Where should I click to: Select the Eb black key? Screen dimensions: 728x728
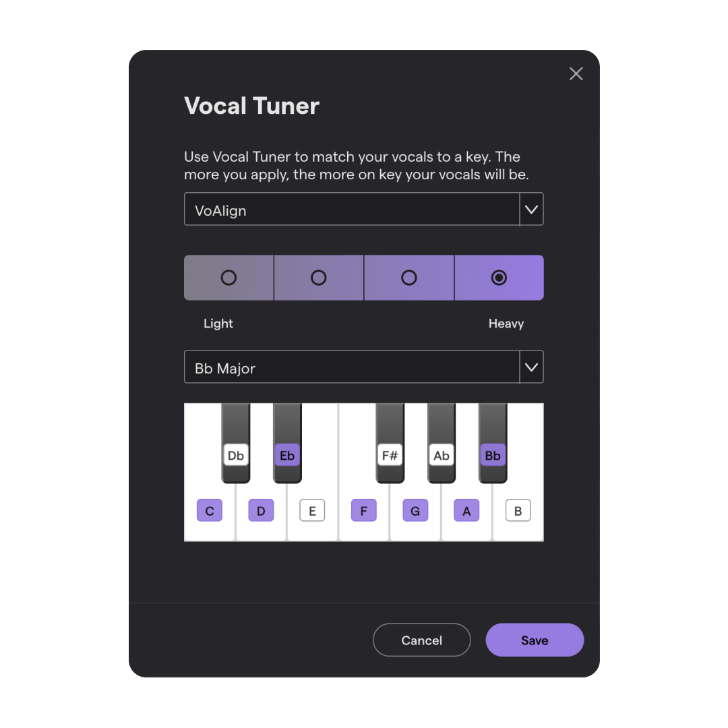click(287, 456)
